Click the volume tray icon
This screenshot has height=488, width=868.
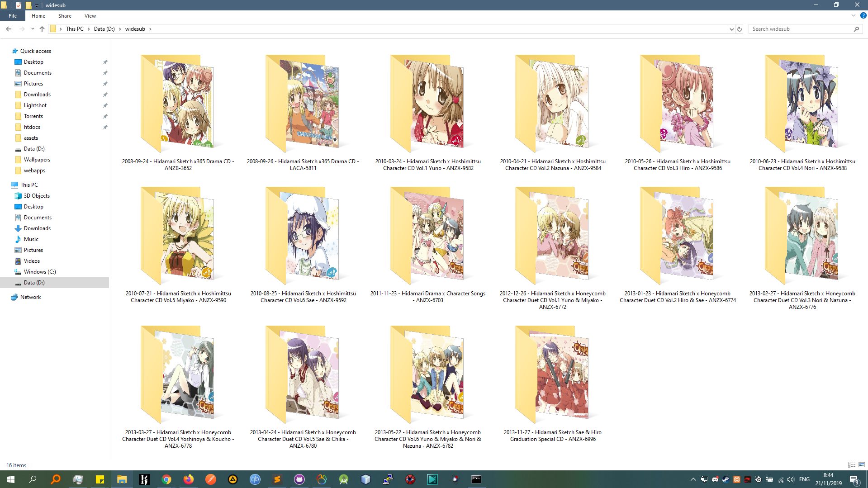[791, 479]
